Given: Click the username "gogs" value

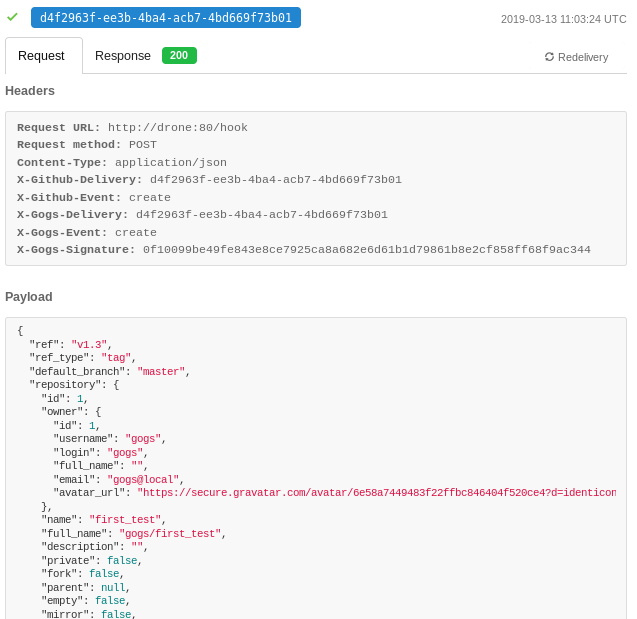Looking at the screenshot, I should 143,439.
